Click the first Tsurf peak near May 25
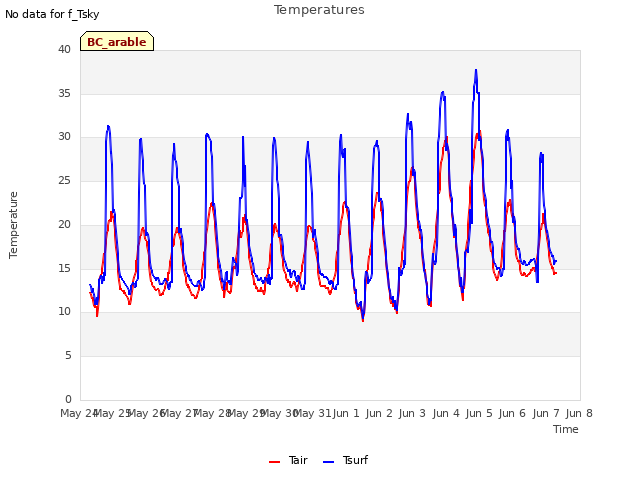The height and width of the screenshot is (480, 640). 108,126
